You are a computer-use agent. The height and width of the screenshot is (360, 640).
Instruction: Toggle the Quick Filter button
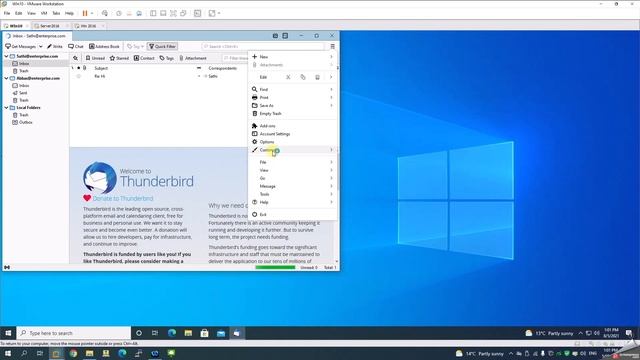(162, 47)
